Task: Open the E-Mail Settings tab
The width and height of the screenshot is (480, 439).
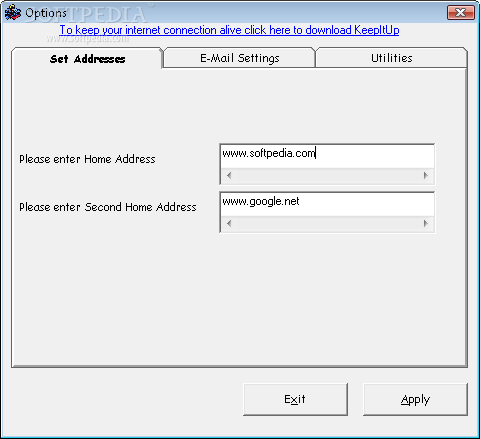Action: click(x=239, y=58)
